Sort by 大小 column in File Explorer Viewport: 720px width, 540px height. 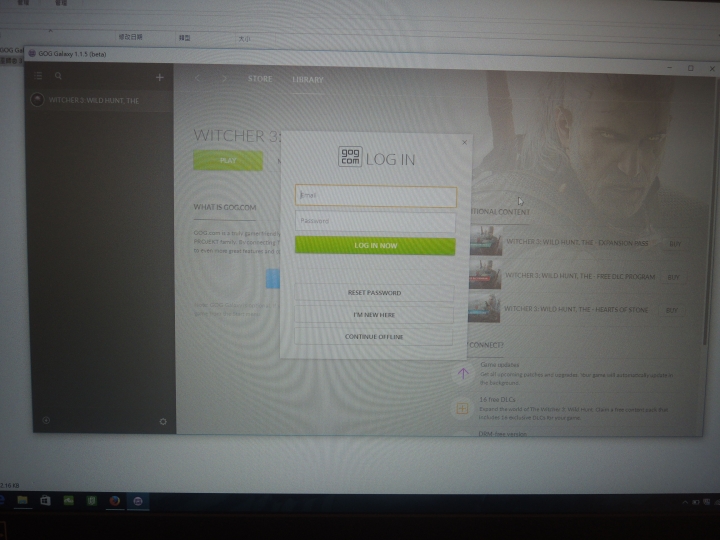(x=244, y=39)
